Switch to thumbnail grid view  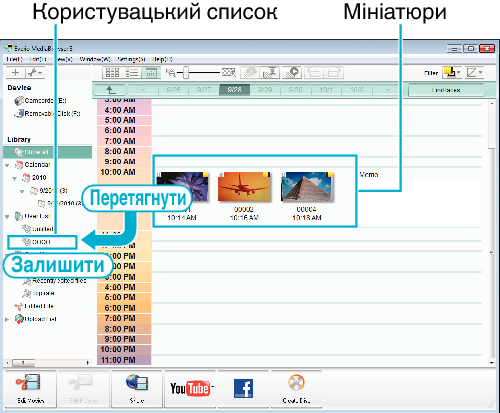click(112, 73)
